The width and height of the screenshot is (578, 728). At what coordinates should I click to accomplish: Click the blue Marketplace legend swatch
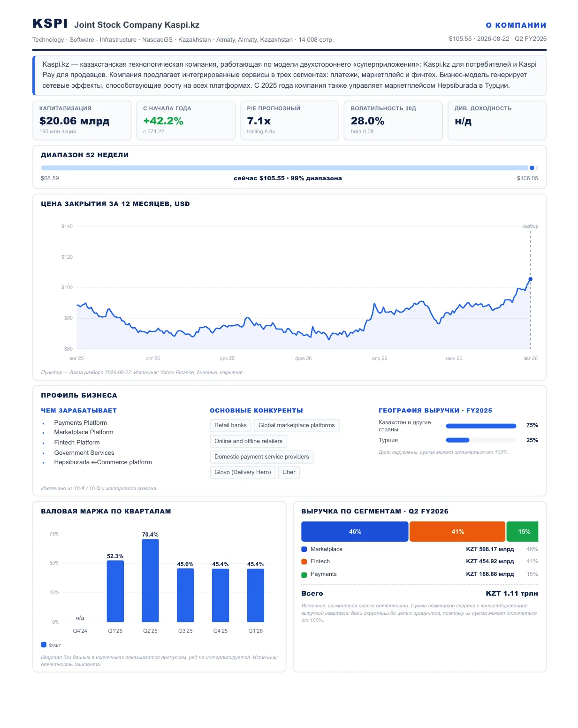tap(304, 549)
